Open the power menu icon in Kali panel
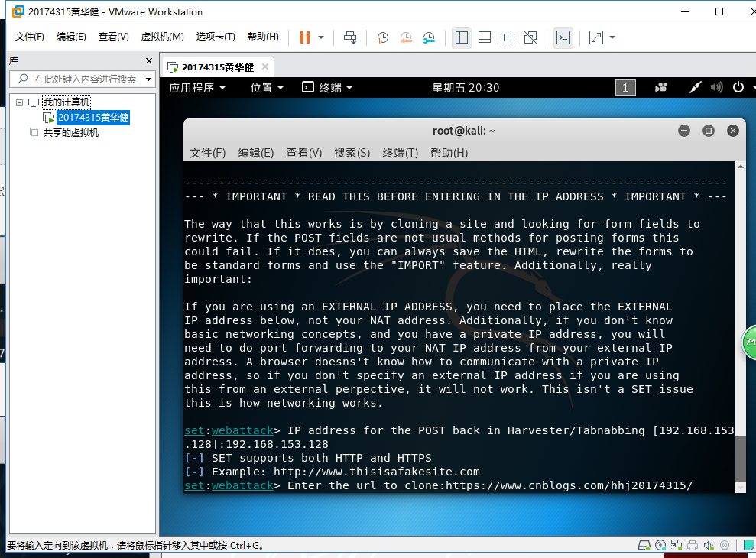This screenshot has width=756, height=558. [738, 87]
